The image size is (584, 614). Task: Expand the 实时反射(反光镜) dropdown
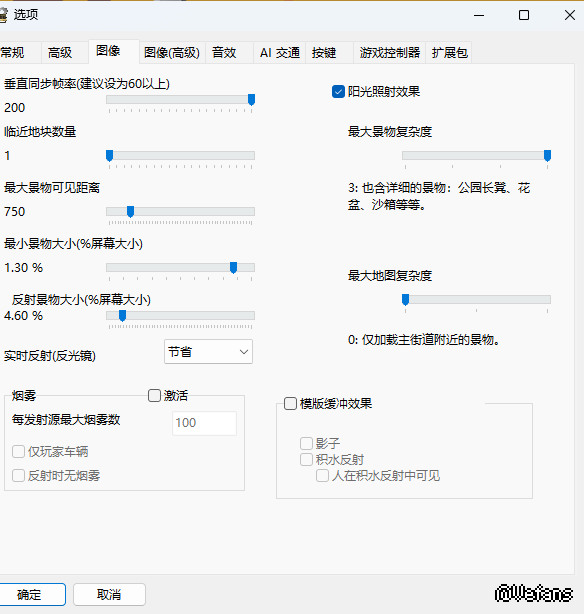point(208,352)
